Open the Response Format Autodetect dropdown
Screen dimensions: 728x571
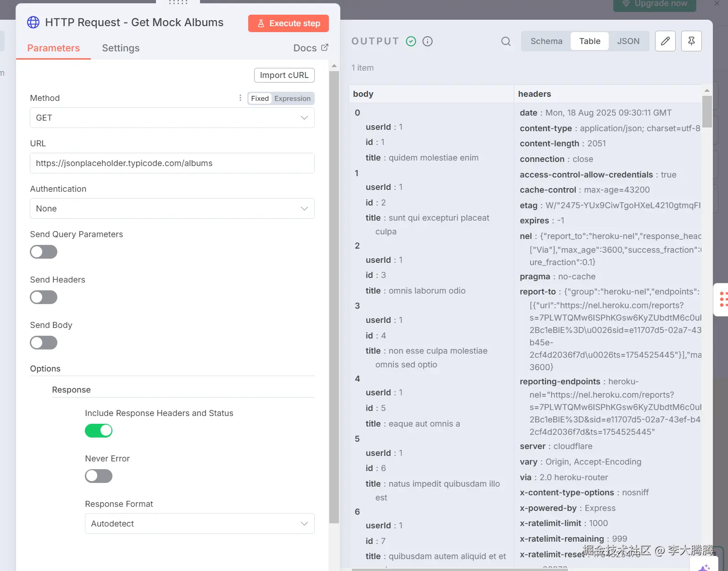tap(200, 524)
